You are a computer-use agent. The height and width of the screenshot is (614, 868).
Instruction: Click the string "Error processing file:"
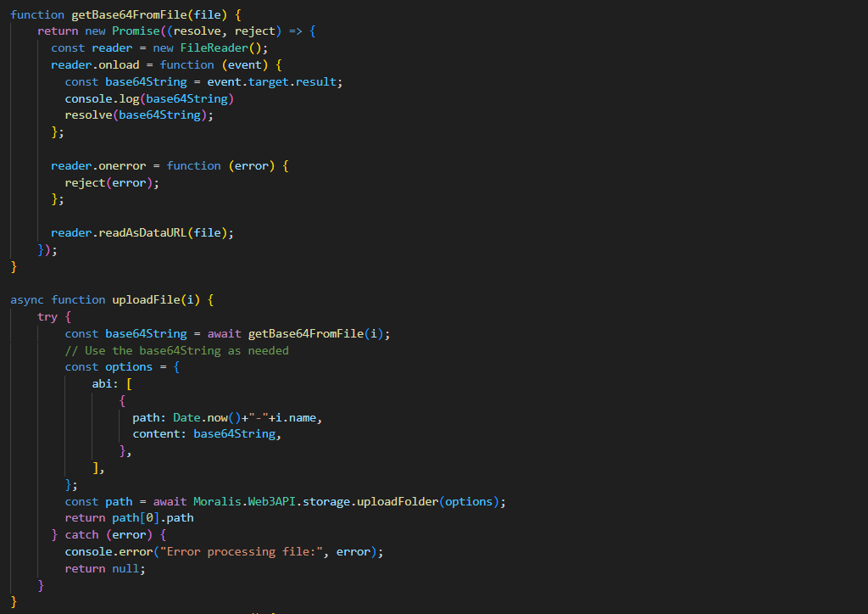point(242,552)
